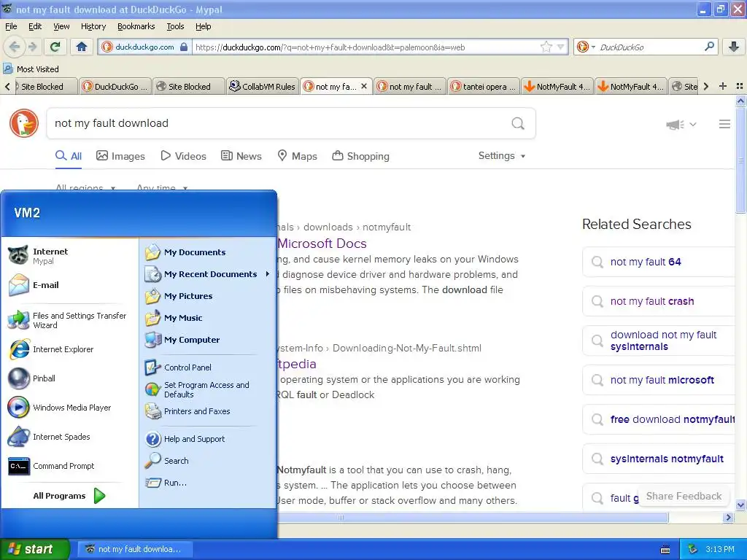Submit query with the page search magnifier
The height and width of the screenshot is (560, 747).
point(518,124)
